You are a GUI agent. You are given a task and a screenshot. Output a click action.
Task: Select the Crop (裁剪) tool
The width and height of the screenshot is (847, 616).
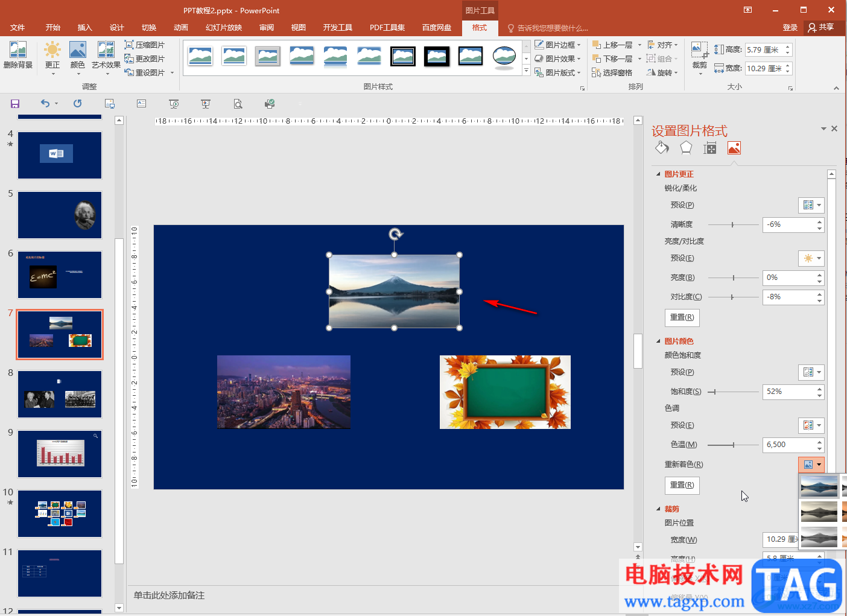699,57
